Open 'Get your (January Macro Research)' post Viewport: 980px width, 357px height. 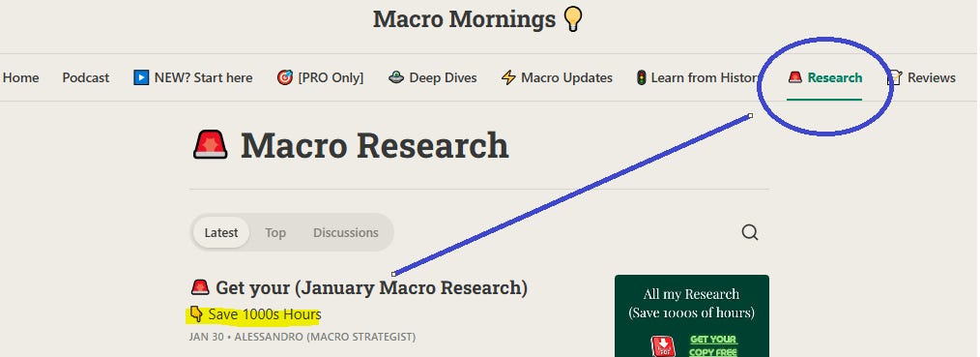(x=371, y=287)
